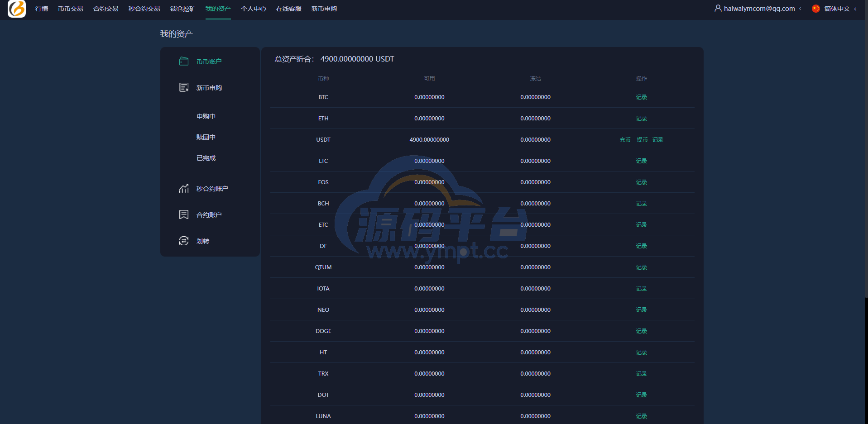The height and width of the screenshot is (424, 868).
Task: Select the 我的资产 nav tab
Action: click(218, 9)
